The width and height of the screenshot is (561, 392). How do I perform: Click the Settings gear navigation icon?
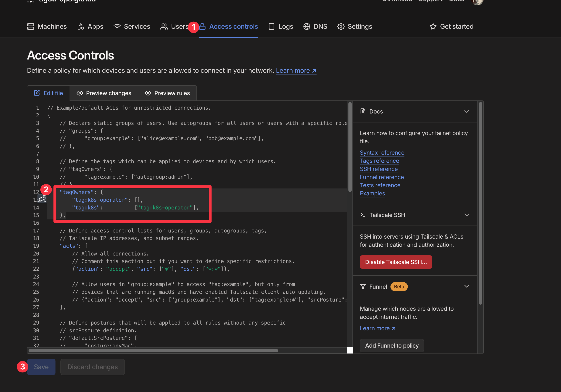point(341,26)
